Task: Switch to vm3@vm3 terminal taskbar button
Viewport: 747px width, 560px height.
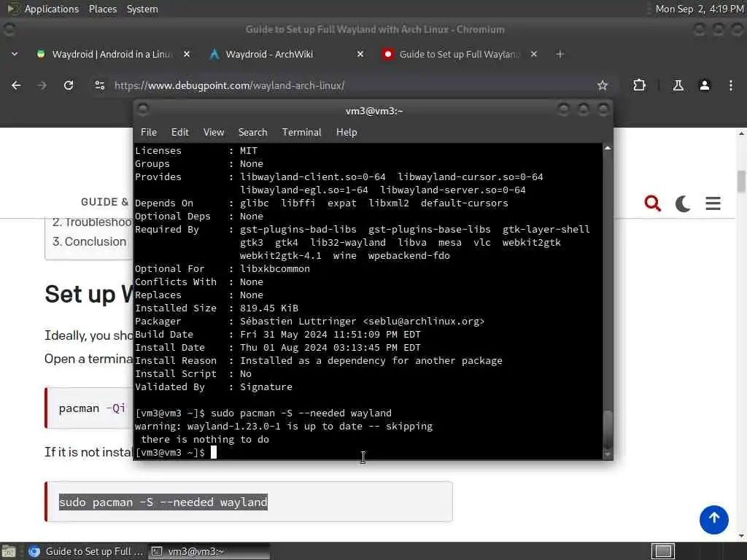Action: click(x=209, y=551)
